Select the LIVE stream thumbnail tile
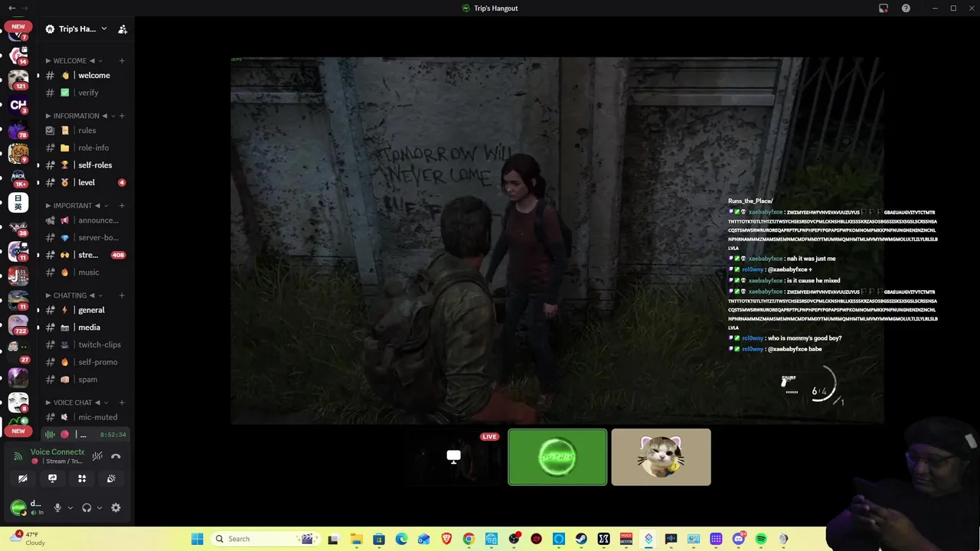This screenshot has height=551, width=980. (454, 457)
